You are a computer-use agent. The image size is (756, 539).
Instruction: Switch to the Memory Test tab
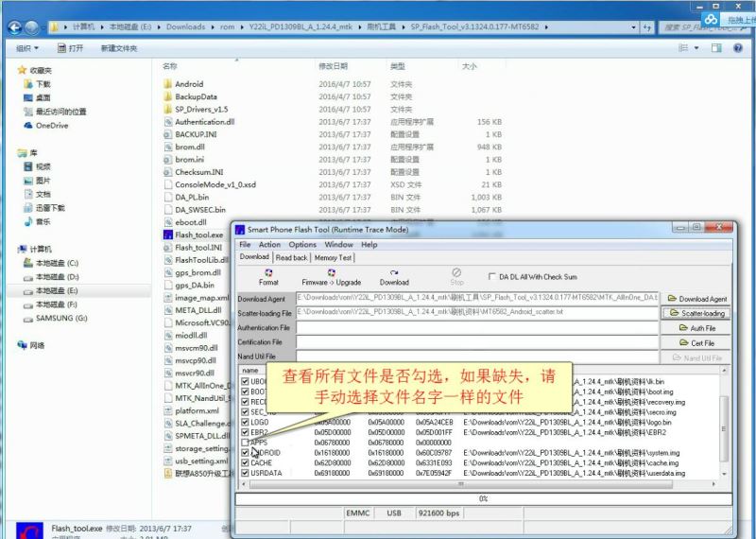333,257
